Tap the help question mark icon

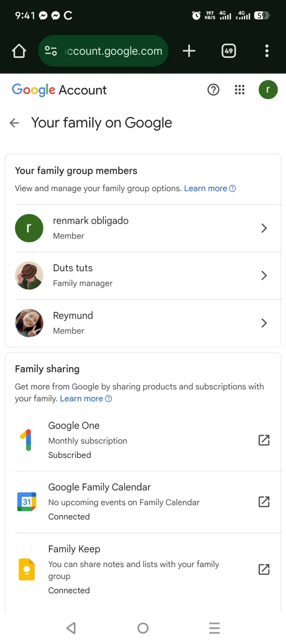pos(213,90)
